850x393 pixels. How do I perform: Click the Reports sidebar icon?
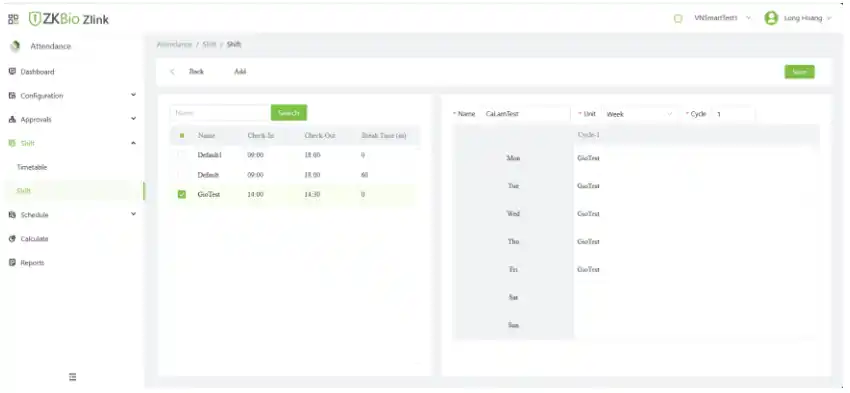pos(12,262)
